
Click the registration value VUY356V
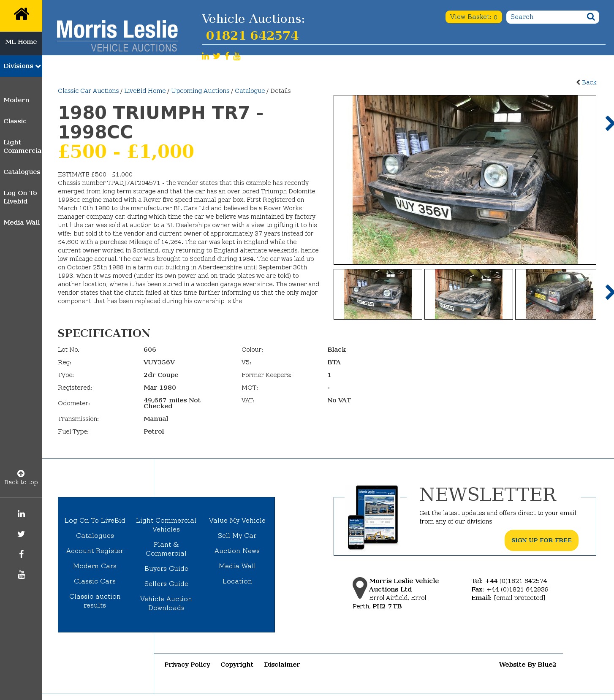(159, 362)
